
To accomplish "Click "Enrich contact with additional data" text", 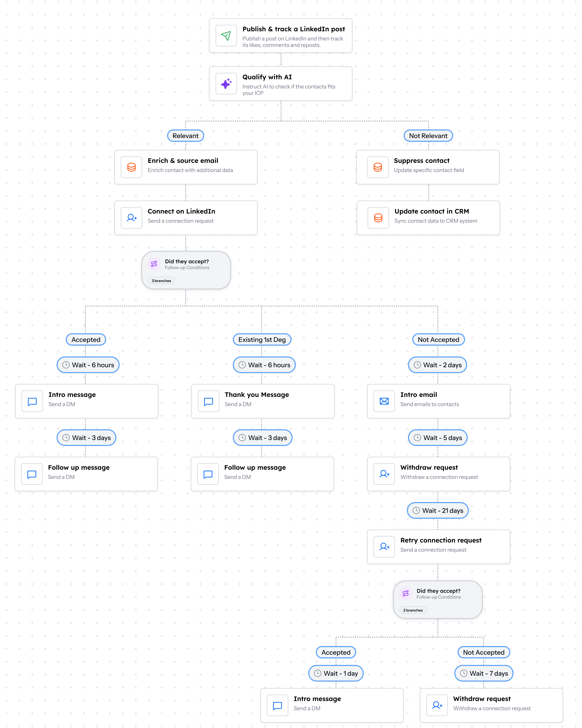I will [x=190, y=170].
